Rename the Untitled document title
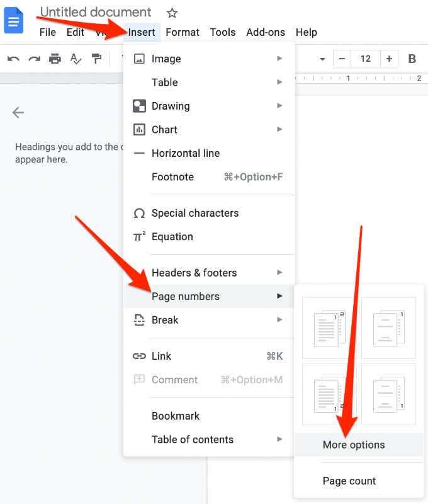 (96, 12)
